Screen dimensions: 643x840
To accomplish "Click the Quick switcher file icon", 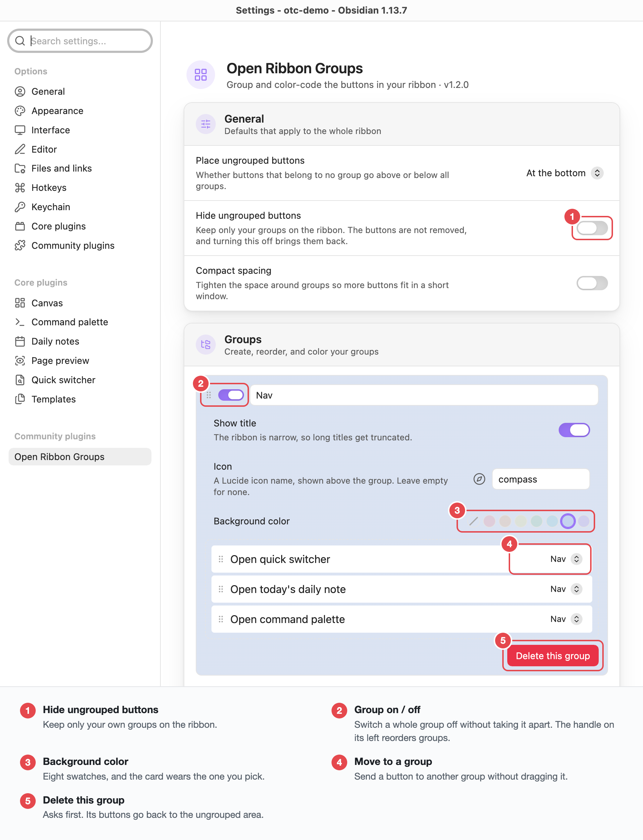I will click(x=20, y=380).
